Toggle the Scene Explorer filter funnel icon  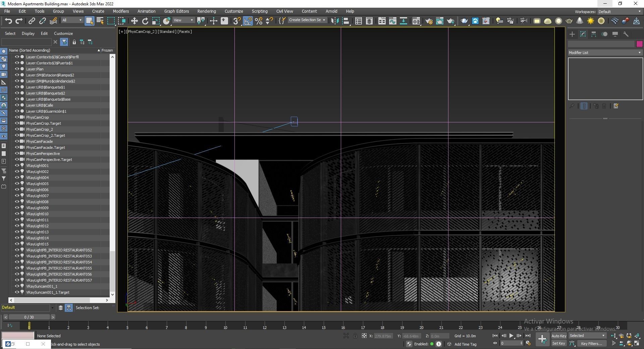click(x=64, y=42)
